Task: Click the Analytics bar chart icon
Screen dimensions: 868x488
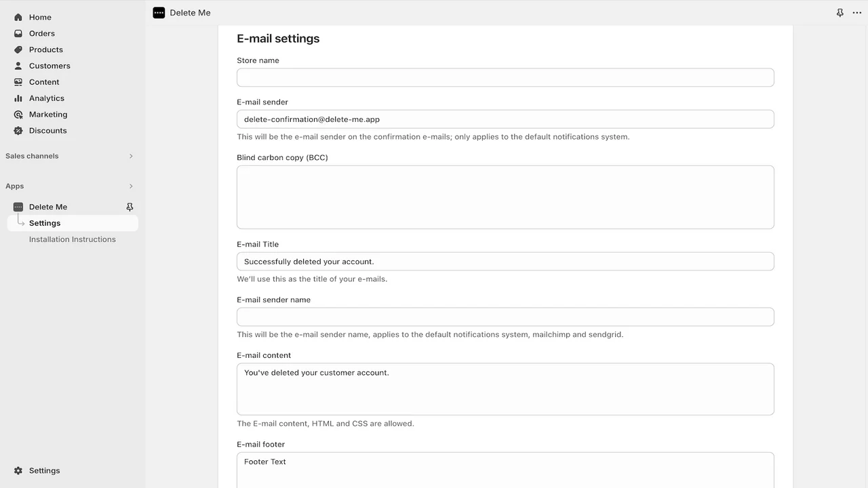Action: [x=18, y=98]
